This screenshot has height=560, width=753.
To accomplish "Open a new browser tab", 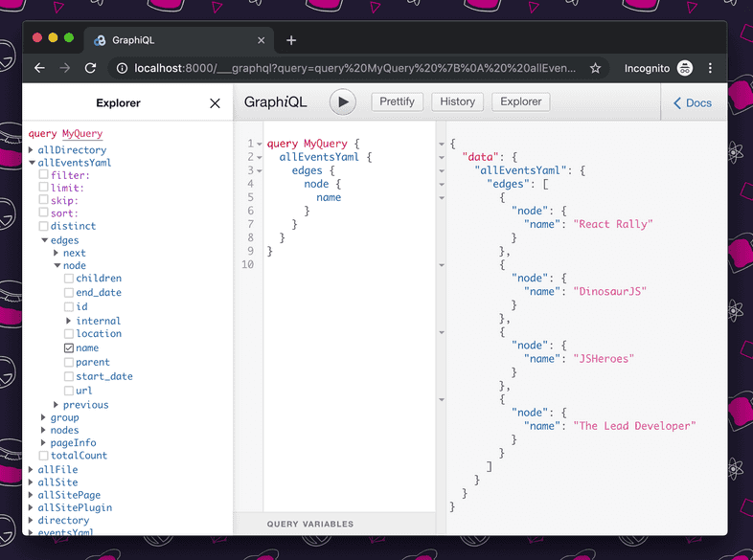I will [291, 40].
